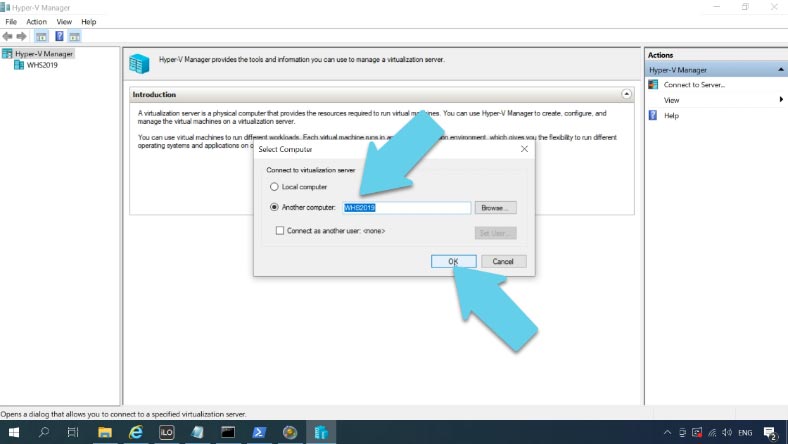Select the WHS2019 server in tree
This screenshot has width=788, height=444.
(42, 65)
